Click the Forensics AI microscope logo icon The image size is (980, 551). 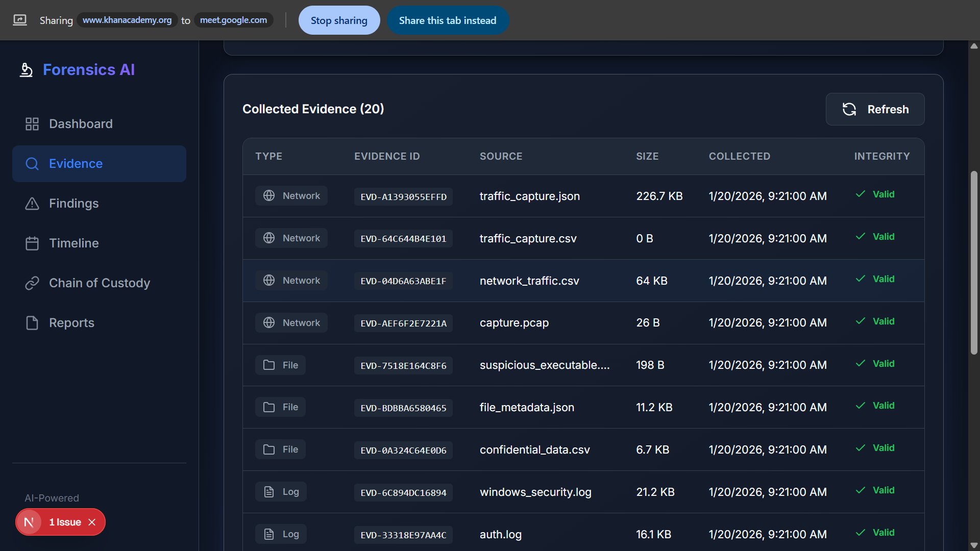coord(26,70)
